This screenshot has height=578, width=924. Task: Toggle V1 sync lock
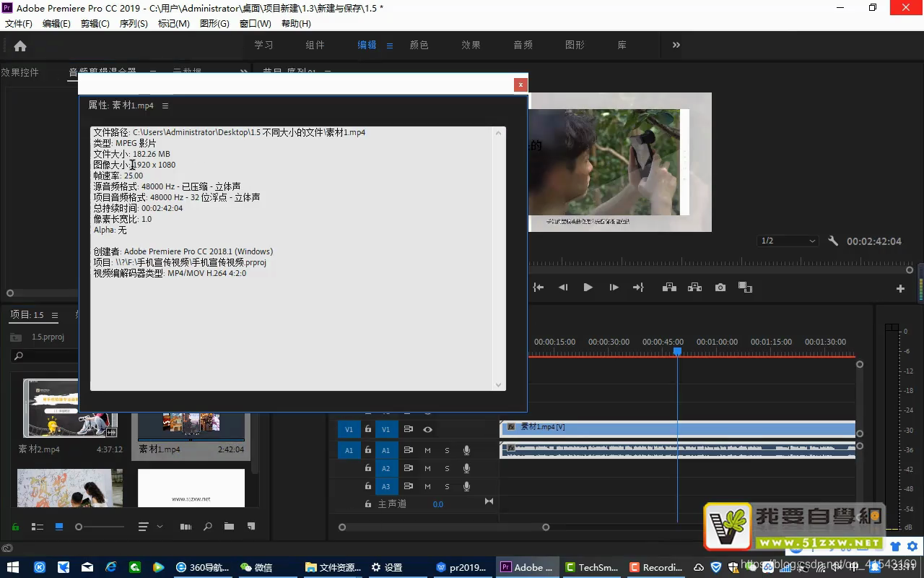(x=408, y=429)
